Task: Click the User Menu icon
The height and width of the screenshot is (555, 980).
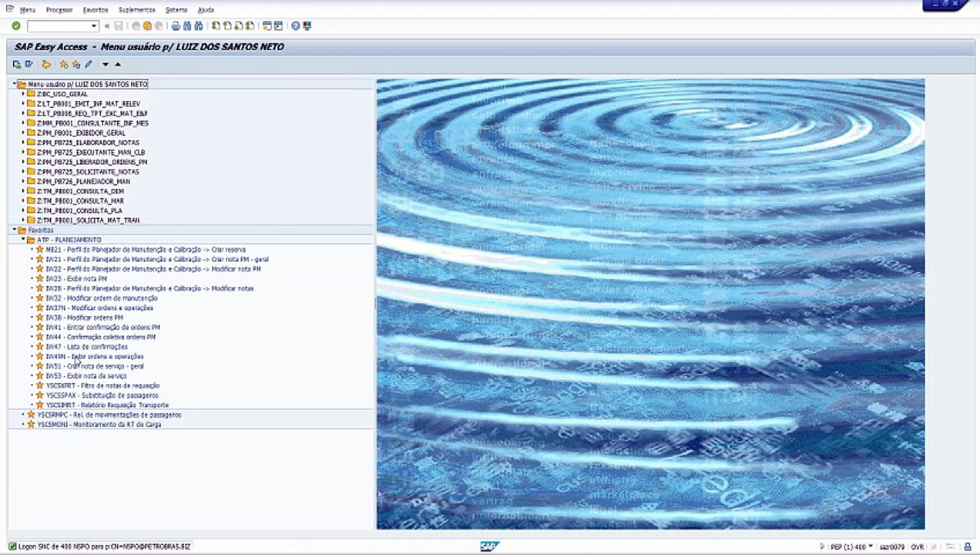Action: (x=17, y=64)
